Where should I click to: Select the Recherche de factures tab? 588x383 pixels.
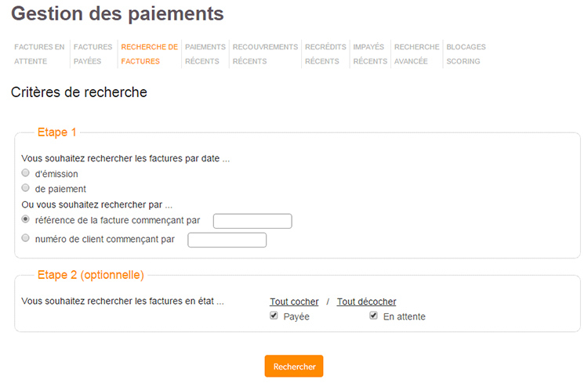point(149,54)
